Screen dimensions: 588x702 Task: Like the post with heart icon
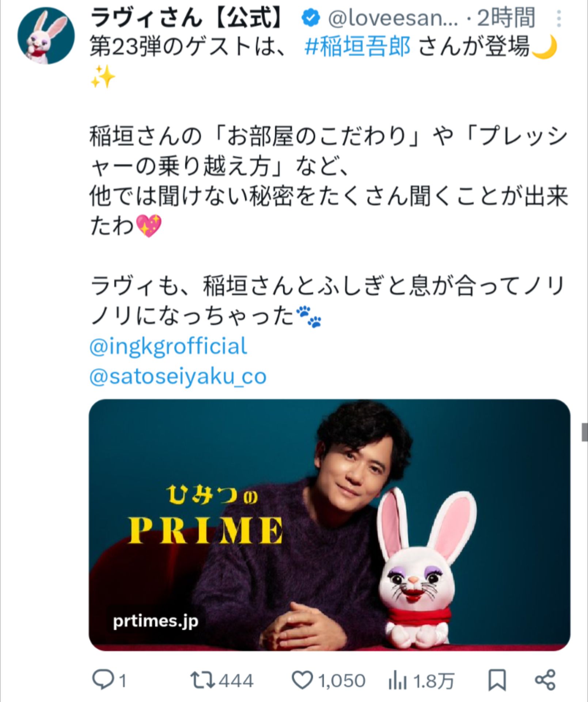pos(303,680)
